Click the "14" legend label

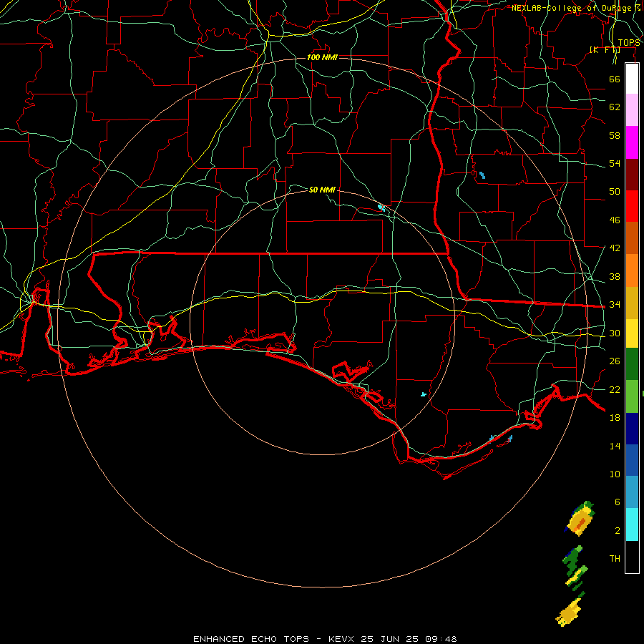(x=615, y=446)
